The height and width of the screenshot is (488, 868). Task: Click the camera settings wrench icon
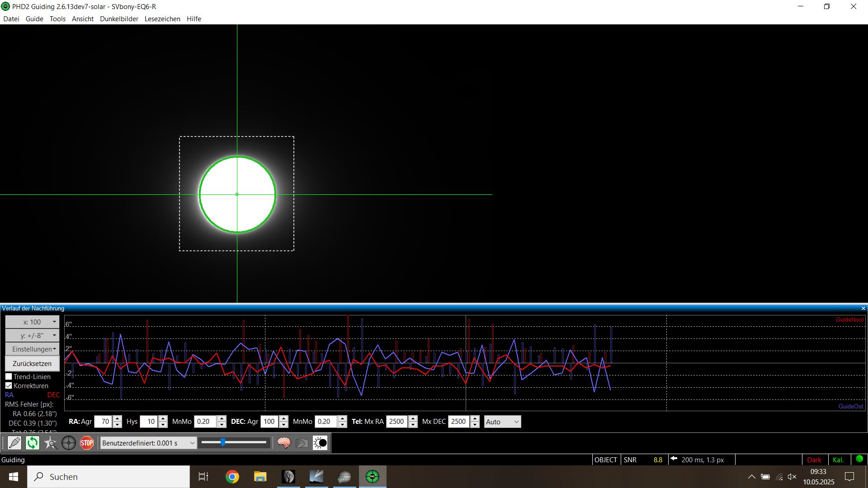point(302,443)
